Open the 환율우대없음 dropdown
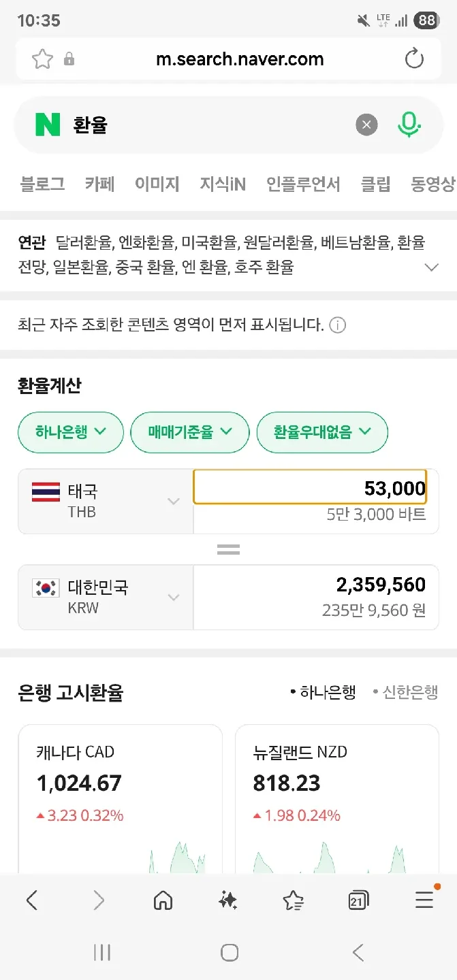The height and width of the screenshot is (980, 457). [x=322, y=431]
